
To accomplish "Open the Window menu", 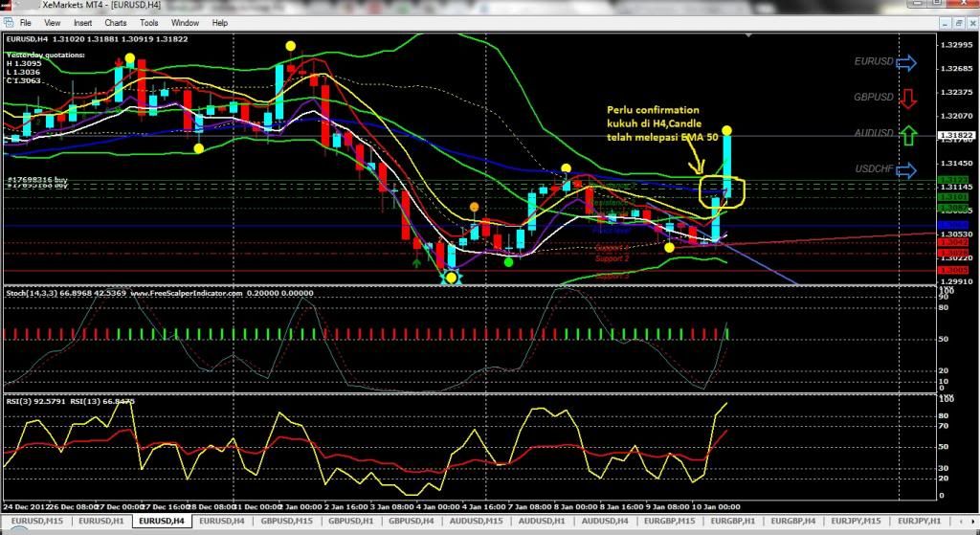I will 185,22.
